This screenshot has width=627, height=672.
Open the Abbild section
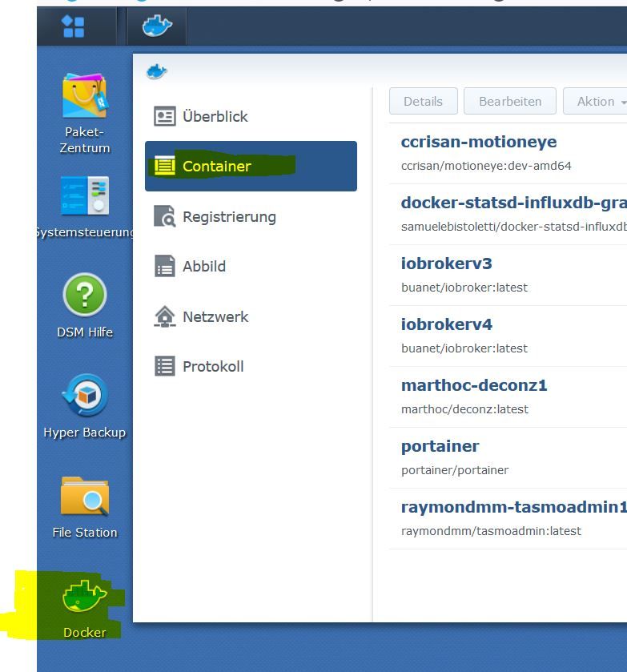pos(251,266)
